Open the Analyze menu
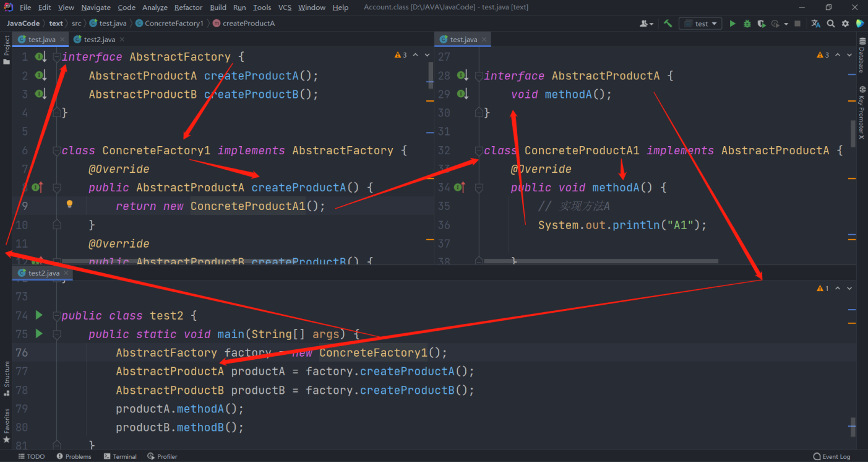The image size is (868, 462). (155, 7)
